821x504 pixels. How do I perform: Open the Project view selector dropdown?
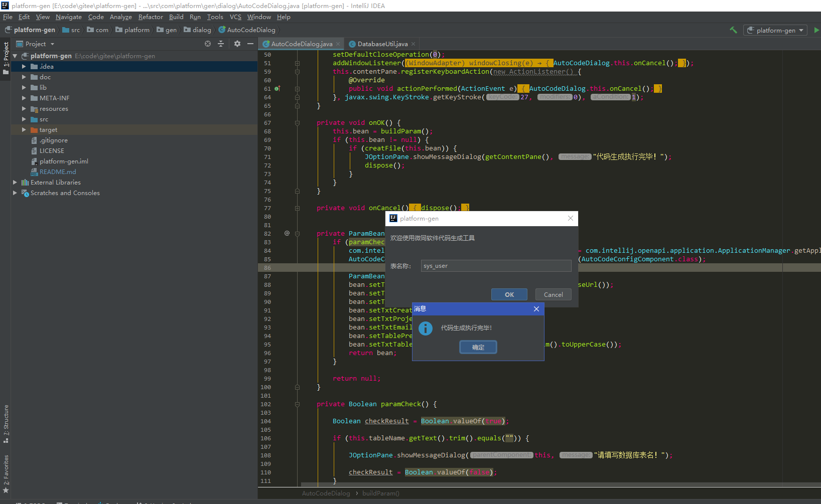(35, 44)
